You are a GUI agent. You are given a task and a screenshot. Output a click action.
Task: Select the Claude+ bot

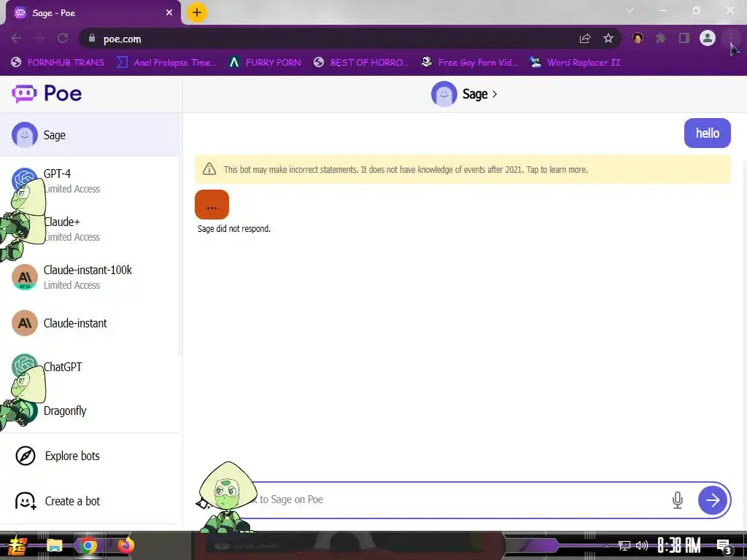(x=90, y=229)
